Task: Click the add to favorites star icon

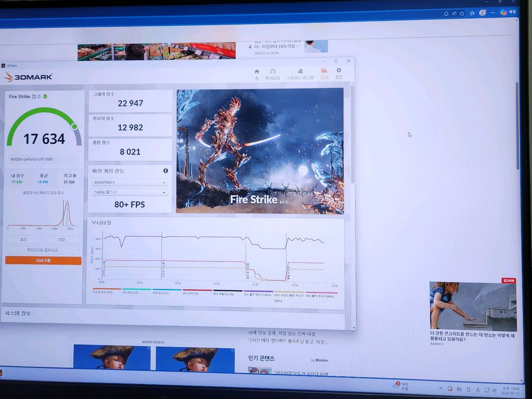Action: pyautogui.click(x=462, y=14)
